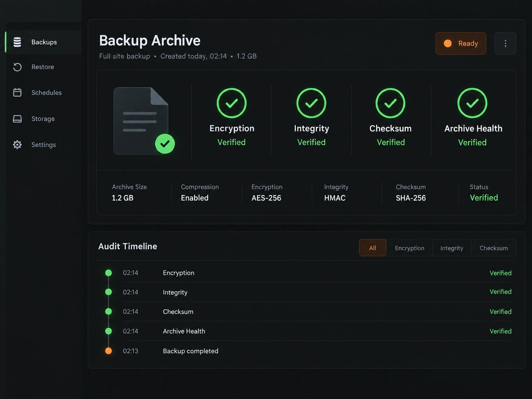Image resolution: width=532 pixels, height=399 pixels.
Task: Switch to Checksum filter tab
Action: pos(493,248)
